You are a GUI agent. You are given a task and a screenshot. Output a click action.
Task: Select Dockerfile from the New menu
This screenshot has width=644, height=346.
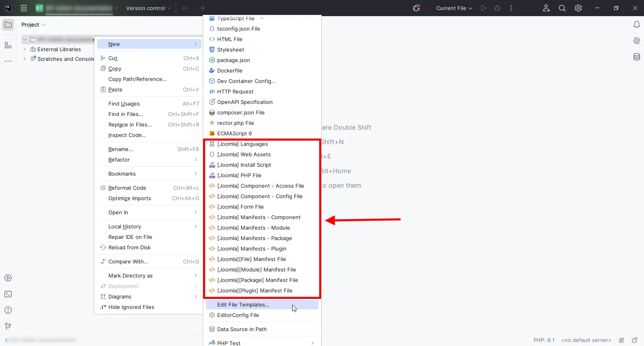(230, 70)
